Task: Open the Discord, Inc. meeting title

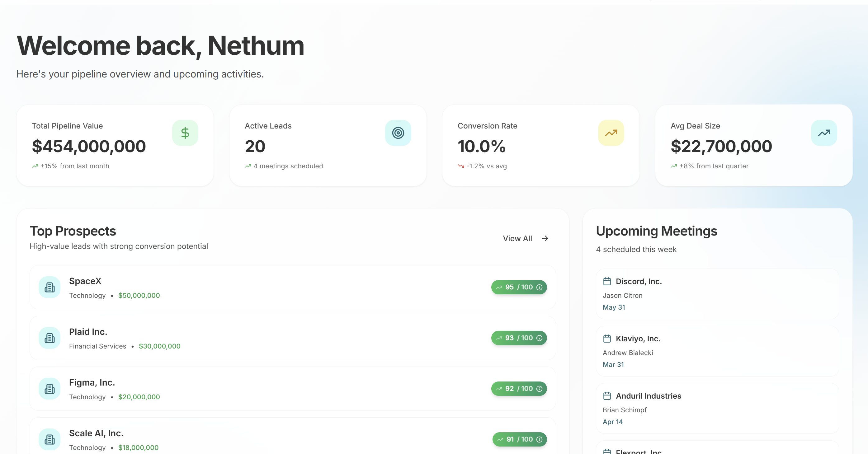Action: click(639, 281)
